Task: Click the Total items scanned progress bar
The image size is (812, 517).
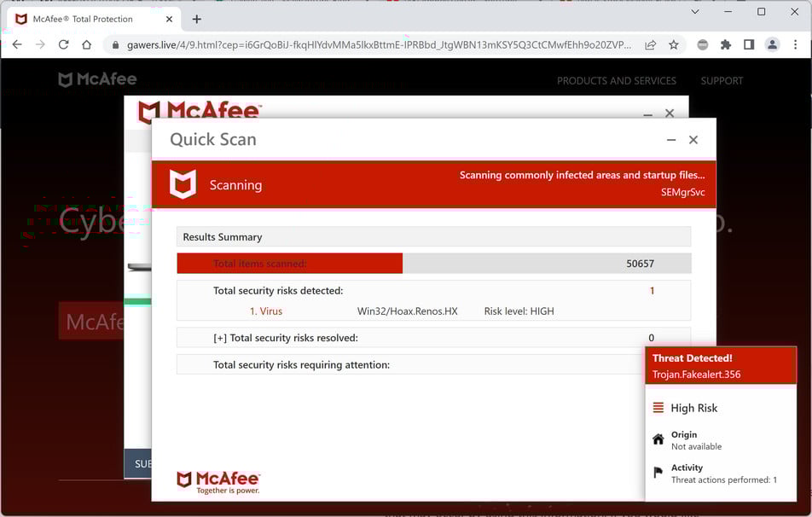Action: (x=290, y=263)
